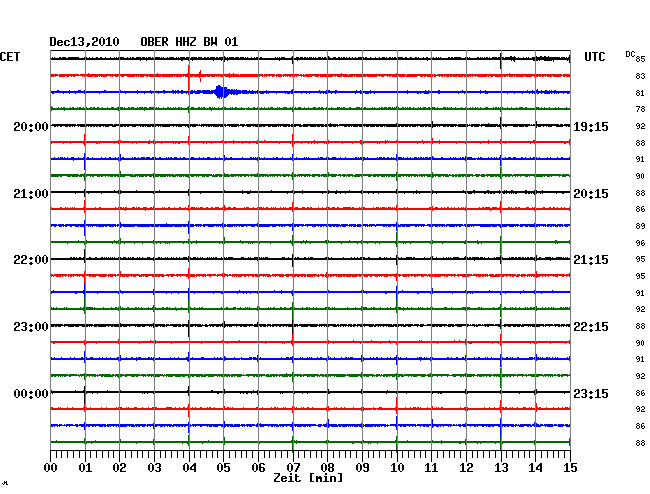Click the small red spike after minute 04
Image resolution: width=650 pixels, height=494 pixels.
pyautogui.click(x=200, y=75)
